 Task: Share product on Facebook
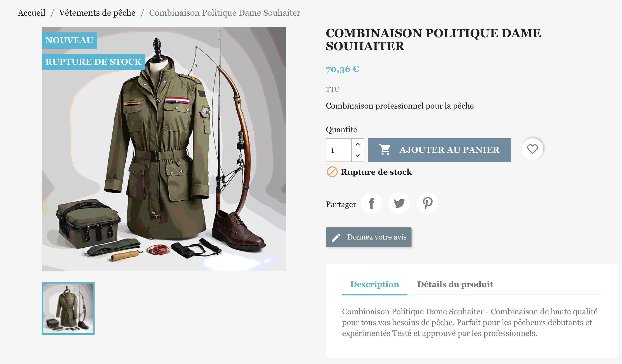[372, 203]
